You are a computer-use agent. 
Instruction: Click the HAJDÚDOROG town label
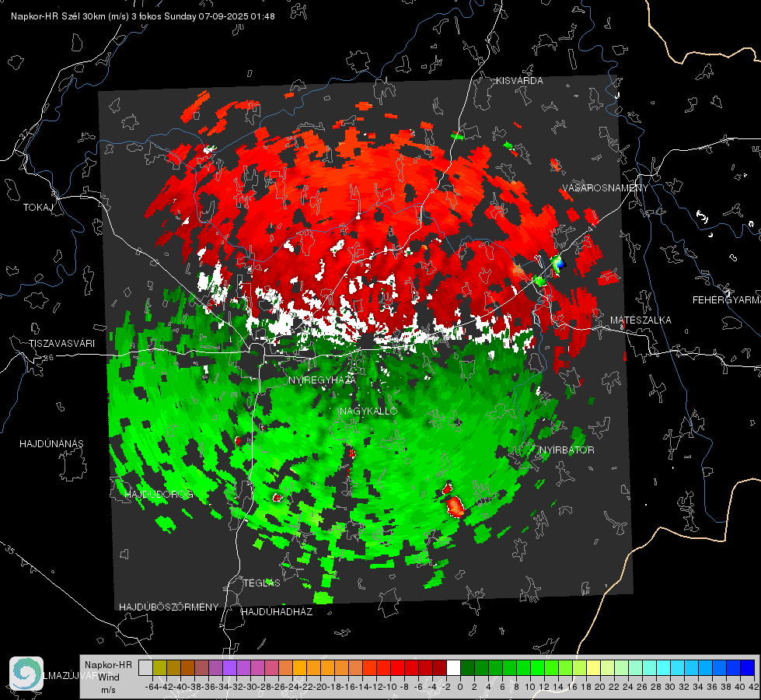click(159, 494)
